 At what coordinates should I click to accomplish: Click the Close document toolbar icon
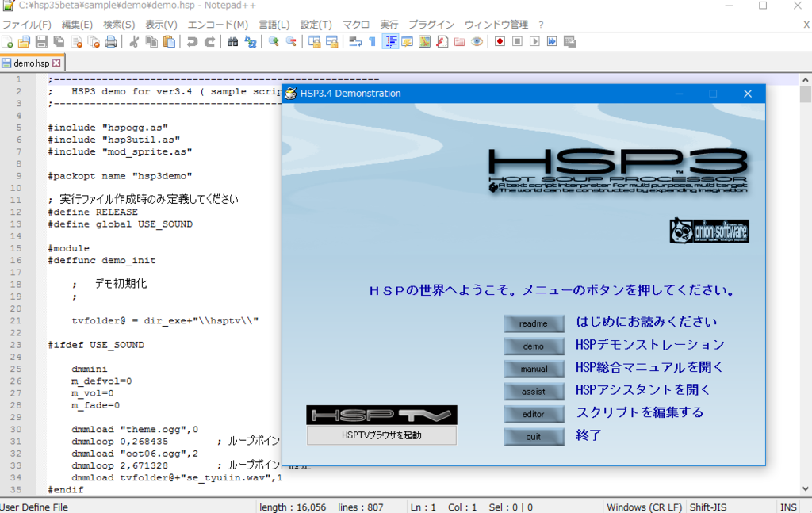77,42
